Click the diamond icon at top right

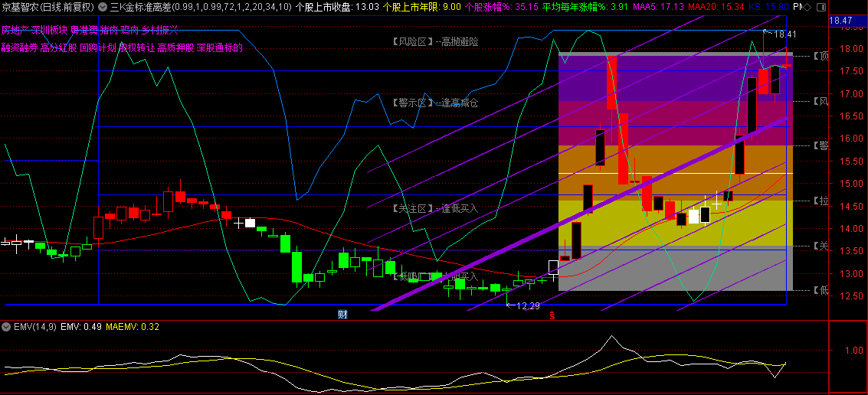pos(807,7)
